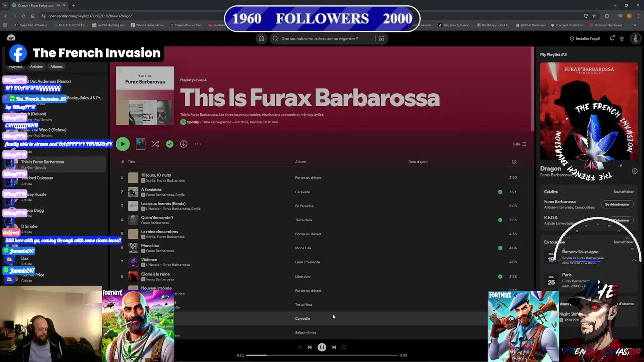Seek on the song progress bar
Viewport: 644px width, 362px height.
[322, 355]
